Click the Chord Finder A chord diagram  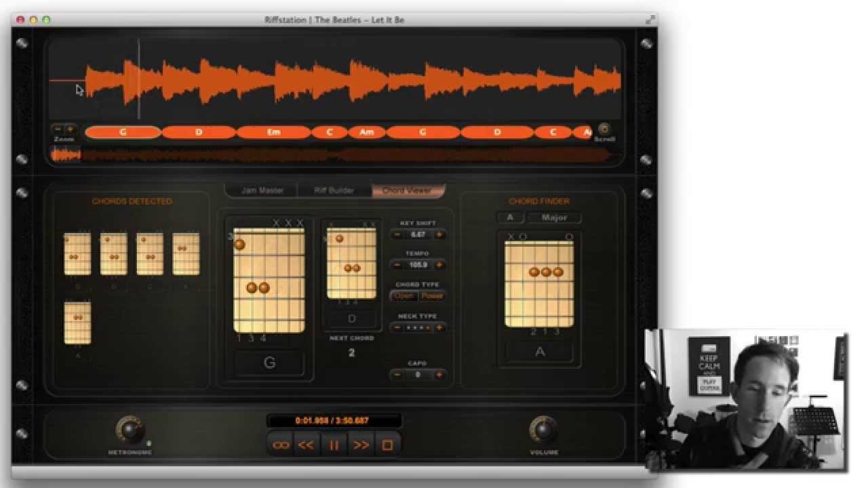click(539, 283)
